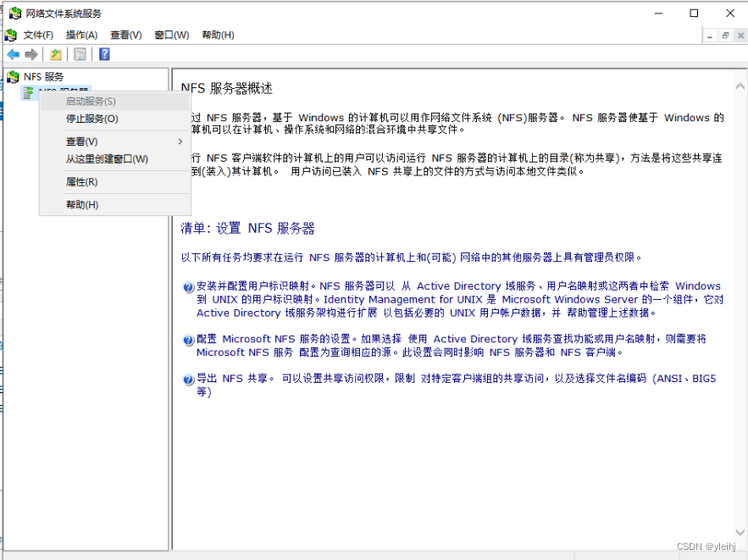Minimize the 网络文件系统服务 window
This screenshot has width=748, height=560.
coord(659,14)
